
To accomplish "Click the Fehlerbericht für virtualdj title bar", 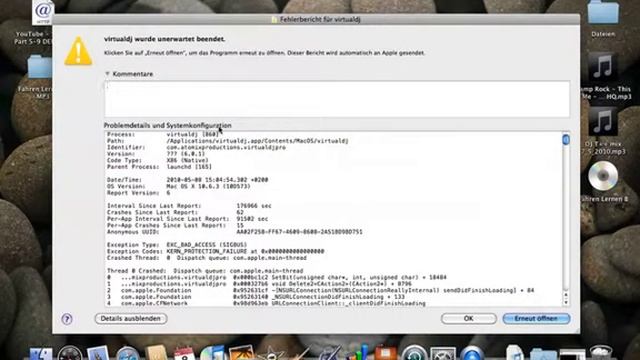I will point(316,19).
